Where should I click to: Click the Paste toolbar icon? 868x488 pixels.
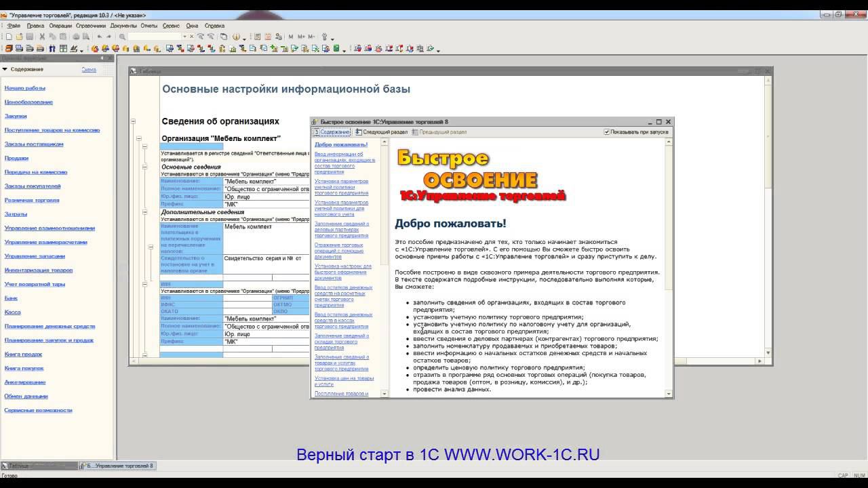63,37
